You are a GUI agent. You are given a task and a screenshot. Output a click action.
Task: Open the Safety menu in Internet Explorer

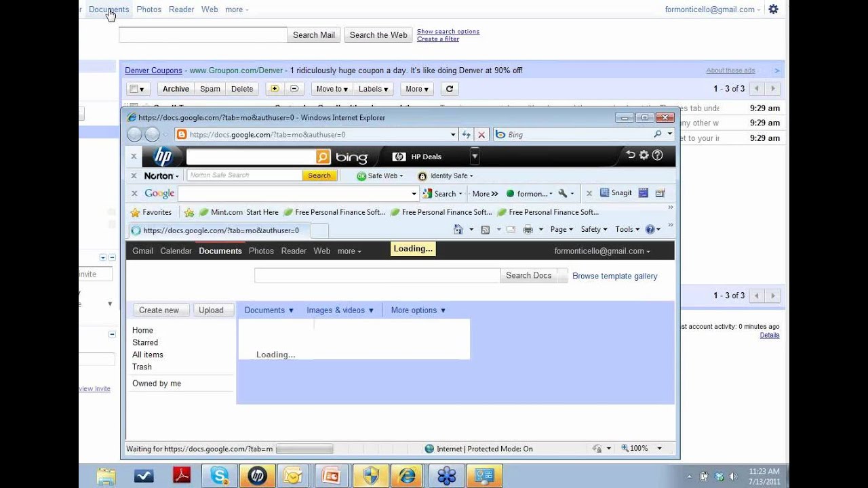(593, 229)
